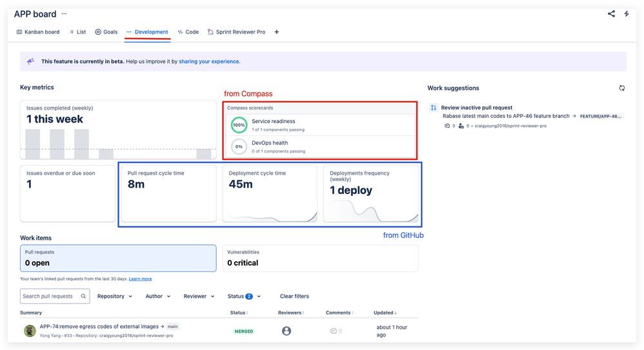This screenshot has width=644, height=350.
Task: Open Issues overdue or due soon card
Action: [x=68, y=193]
